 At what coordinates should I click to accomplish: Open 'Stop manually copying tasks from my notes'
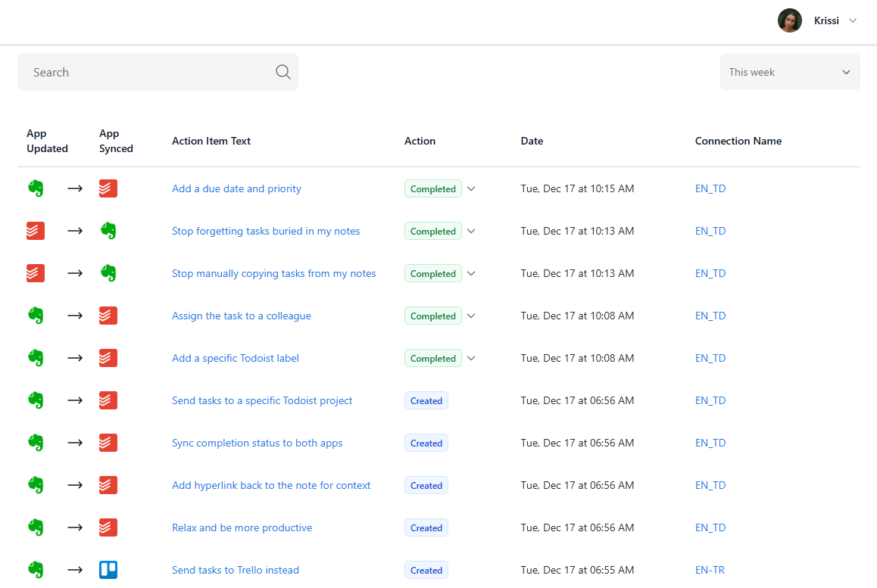tap(273, 273)
